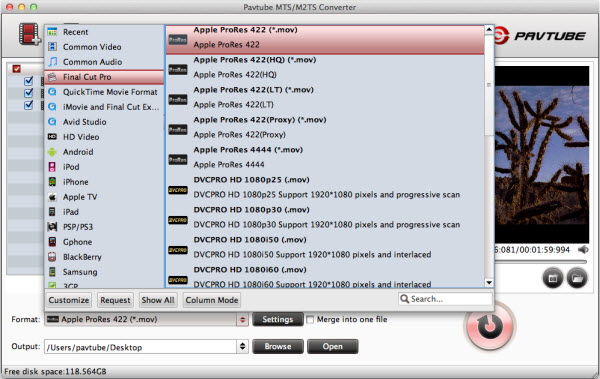Click Browse for output folder
Image resolution: width=600 pixels, height=379 pixels.
point(278,346)
